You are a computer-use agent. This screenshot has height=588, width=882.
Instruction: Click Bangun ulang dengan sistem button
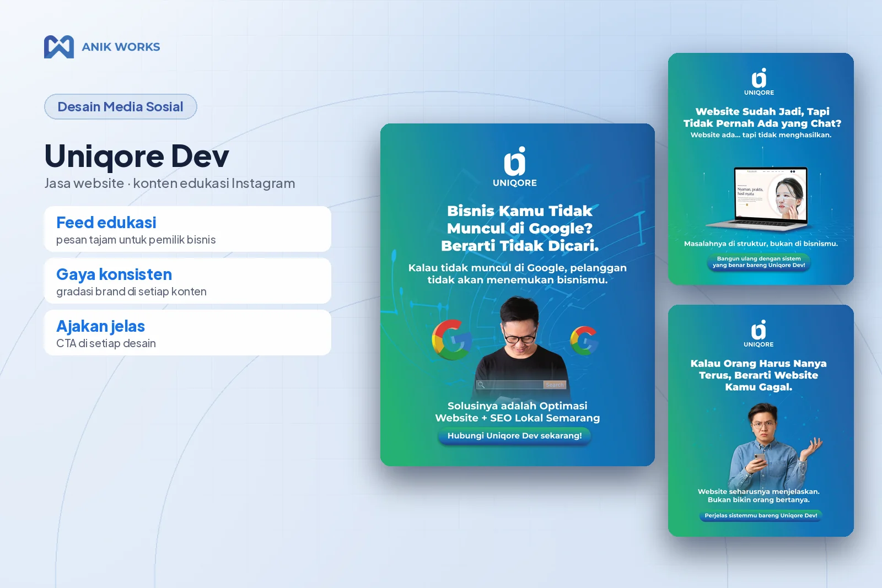point(759,262)
